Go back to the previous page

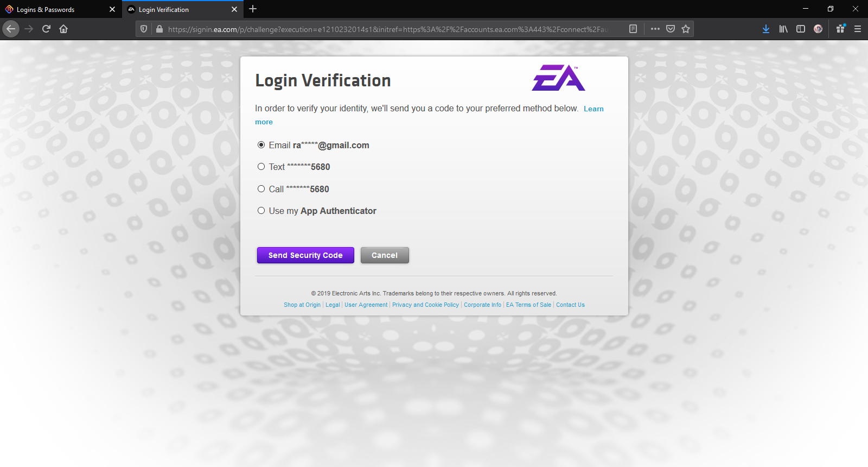tap(11, 29)
